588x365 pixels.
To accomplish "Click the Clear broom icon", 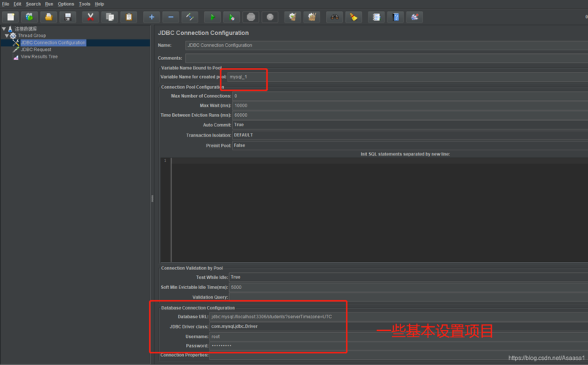I will [x=293, y=17].
